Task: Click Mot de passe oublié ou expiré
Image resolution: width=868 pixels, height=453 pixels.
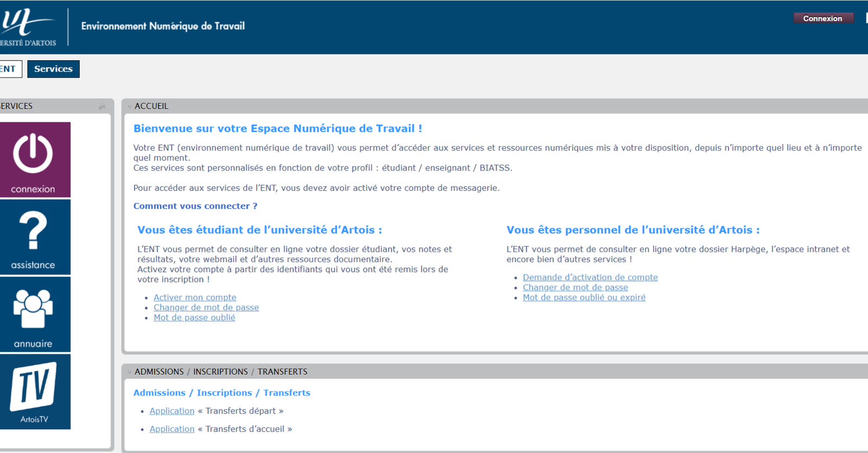Action: [584, 297]
